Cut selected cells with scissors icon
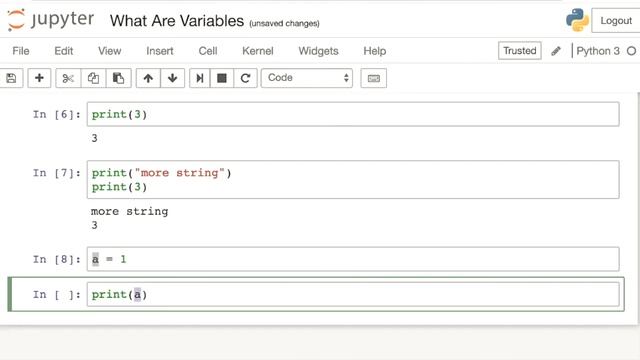 pyautogui.click(x=68, y=78)
